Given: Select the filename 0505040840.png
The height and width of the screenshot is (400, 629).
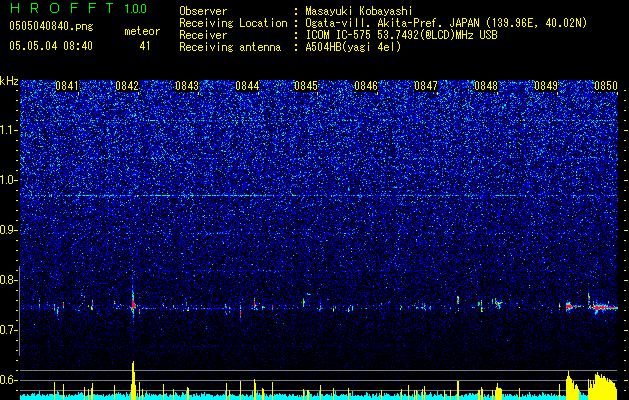Looking at the screenshot, I should pyautogui.click(x=51, y=26).
